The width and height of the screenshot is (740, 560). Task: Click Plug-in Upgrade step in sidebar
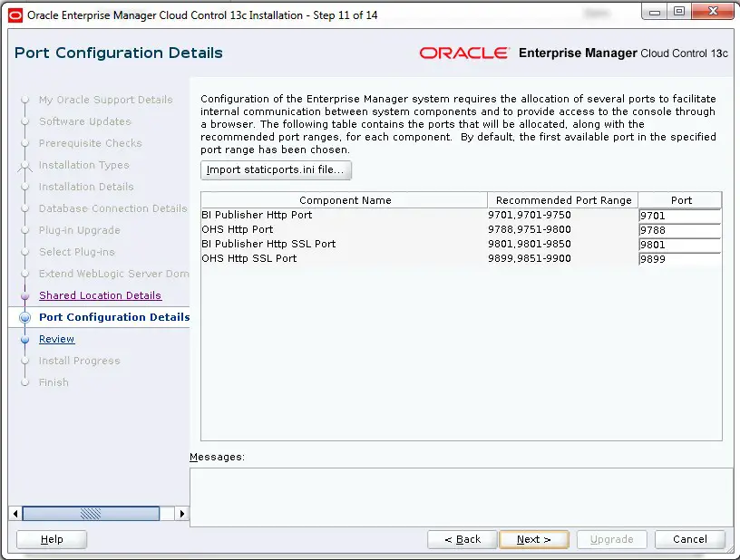79,230
